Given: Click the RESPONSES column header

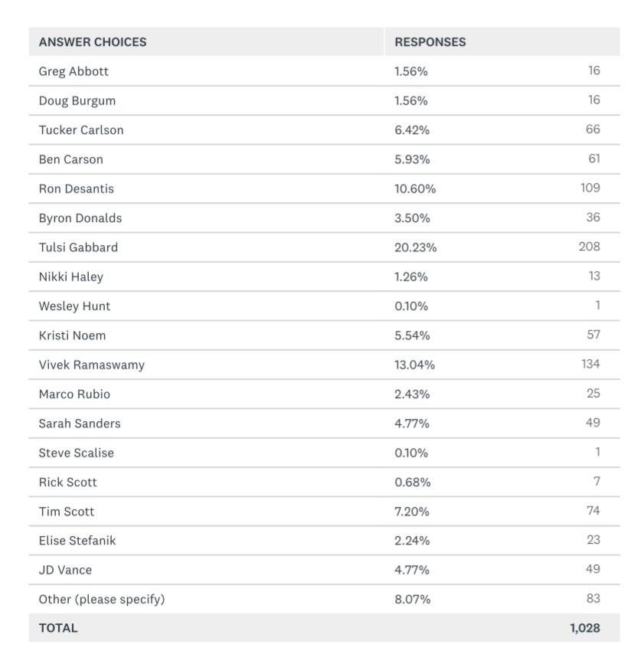Looking at the screenshot, I should (430, 42).
